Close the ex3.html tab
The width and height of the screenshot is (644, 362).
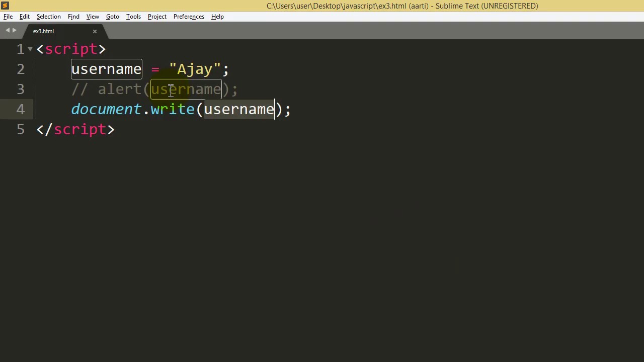click(x=95, y=31)
